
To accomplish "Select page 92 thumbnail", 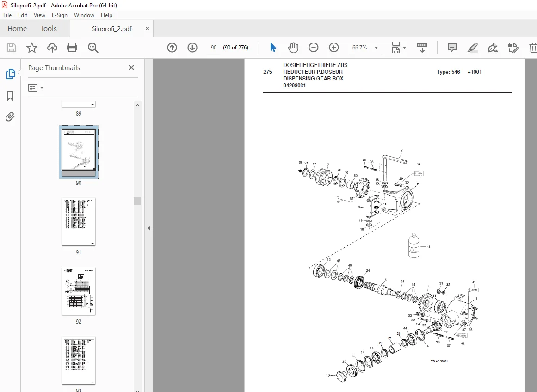I will pos(79,291).
